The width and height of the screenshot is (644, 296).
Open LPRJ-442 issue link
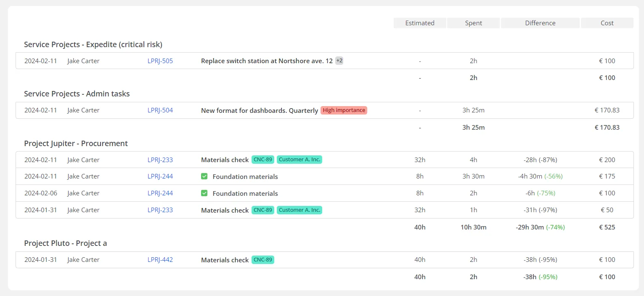click(160, 260)
